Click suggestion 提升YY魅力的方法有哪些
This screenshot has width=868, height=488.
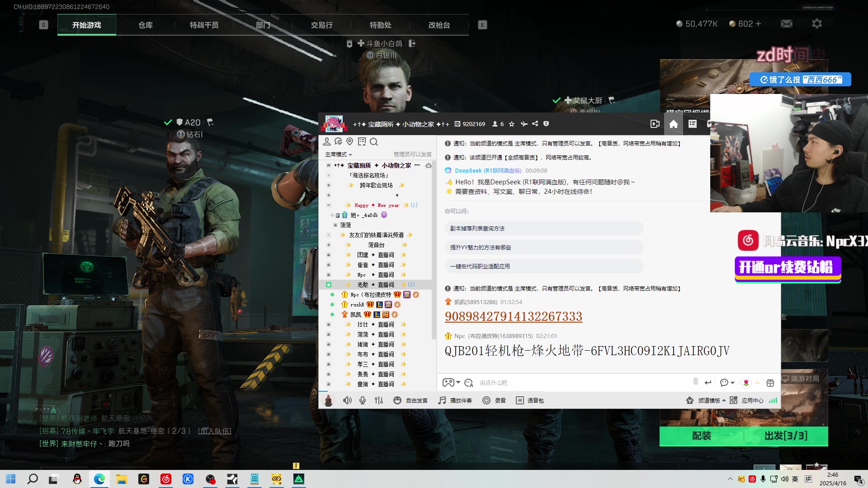click(544, 248)
